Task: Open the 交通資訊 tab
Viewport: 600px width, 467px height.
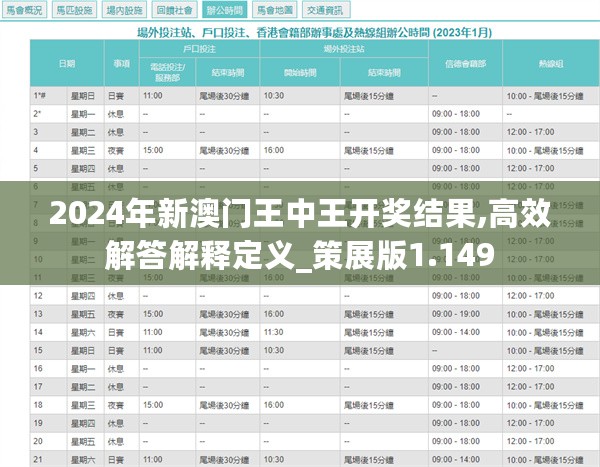Action: tap(327, 10)
